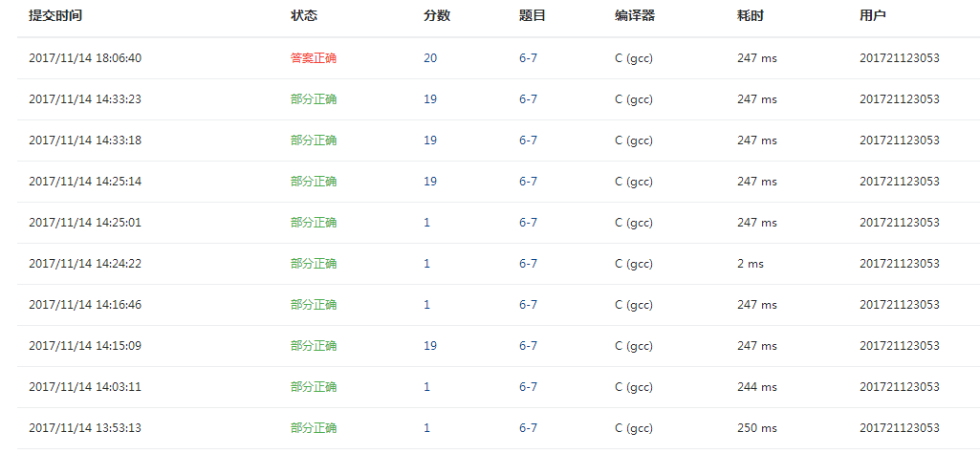Select 部分正确 status in the 14:24:22 row
Image resolution: width=980 pixels, height=454 pixels.
(x=314, y=264)
